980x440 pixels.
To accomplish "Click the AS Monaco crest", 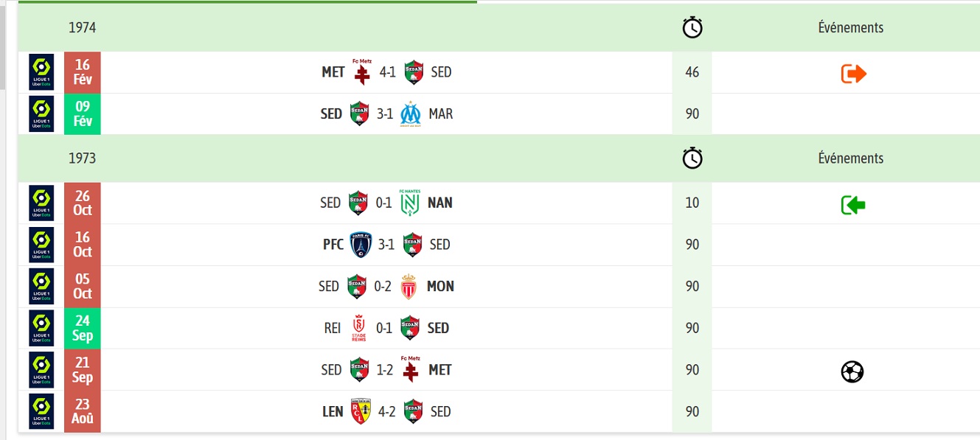I will [408, 286].
